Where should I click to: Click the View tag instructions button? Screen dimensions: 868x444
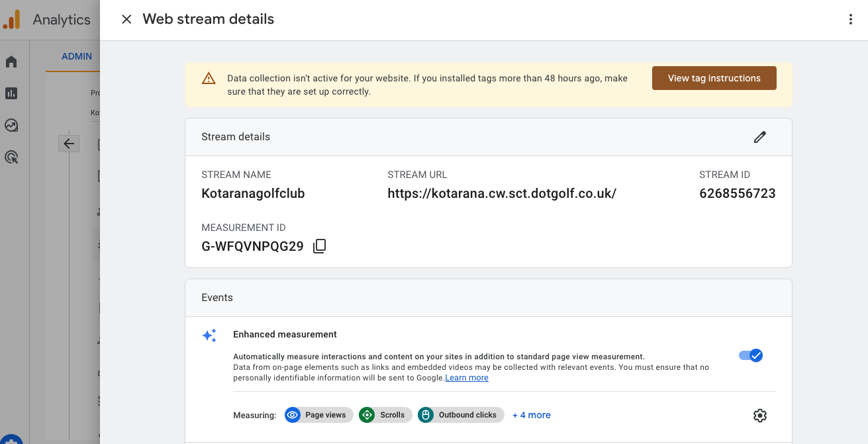714,78
